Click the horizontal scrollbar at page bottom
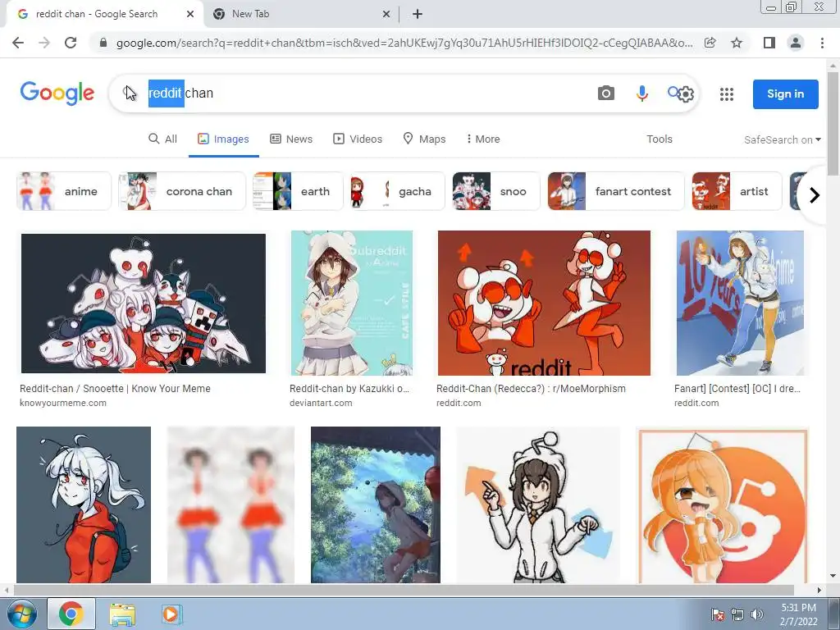Image resolution: width=840 pixels, height=630 pixels. pos(404,591)
